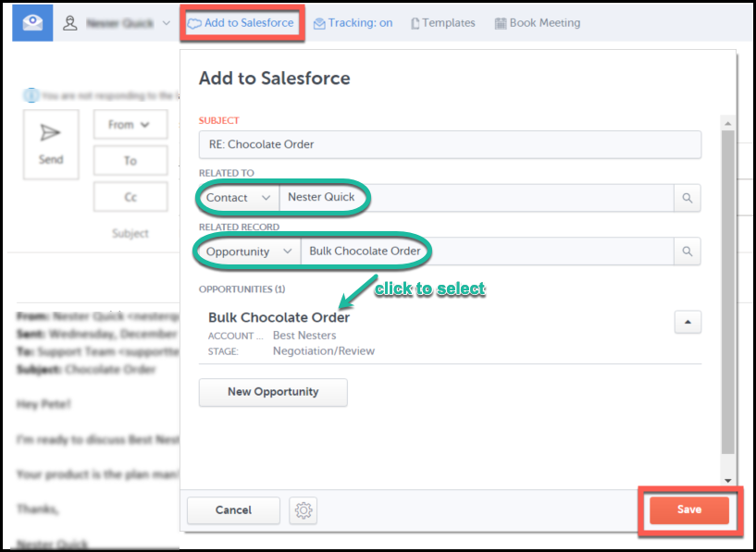Click Negotiation/Review stage text
Image resolution: width=756 pixels, height=552 pixels.
tap(324, 351)
